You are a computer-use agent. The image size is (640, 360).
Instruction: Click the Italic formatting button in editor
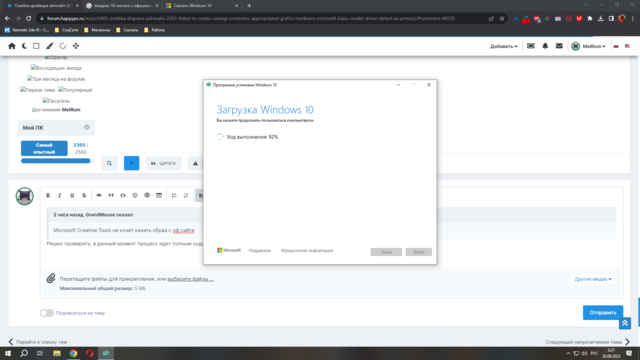[x=60, y=196]
